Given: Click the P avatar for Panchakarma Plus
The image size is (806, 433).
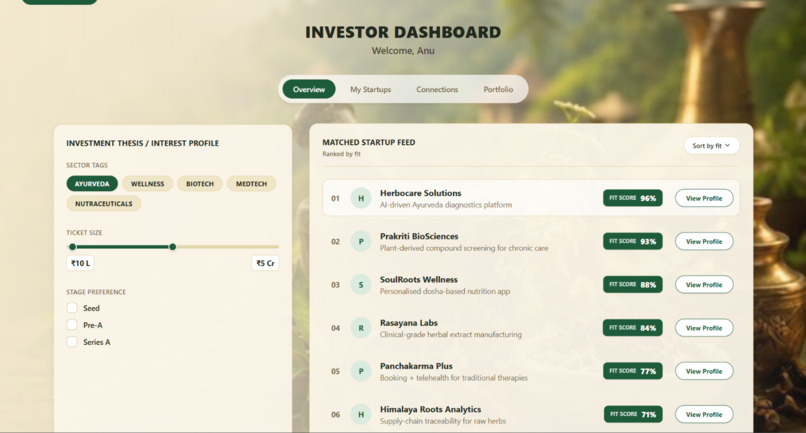Looking at the screenshot, I should pos(361,371).
